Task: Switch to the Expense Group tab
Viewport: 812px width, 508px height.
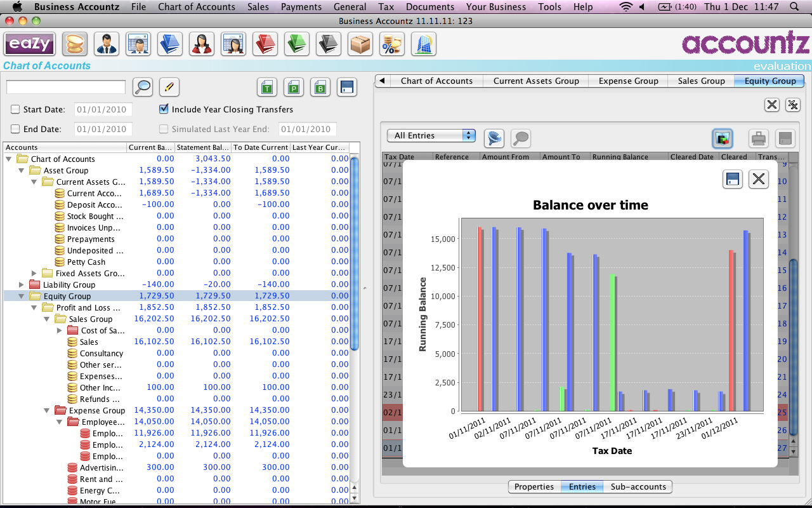Action: (629, 81)
